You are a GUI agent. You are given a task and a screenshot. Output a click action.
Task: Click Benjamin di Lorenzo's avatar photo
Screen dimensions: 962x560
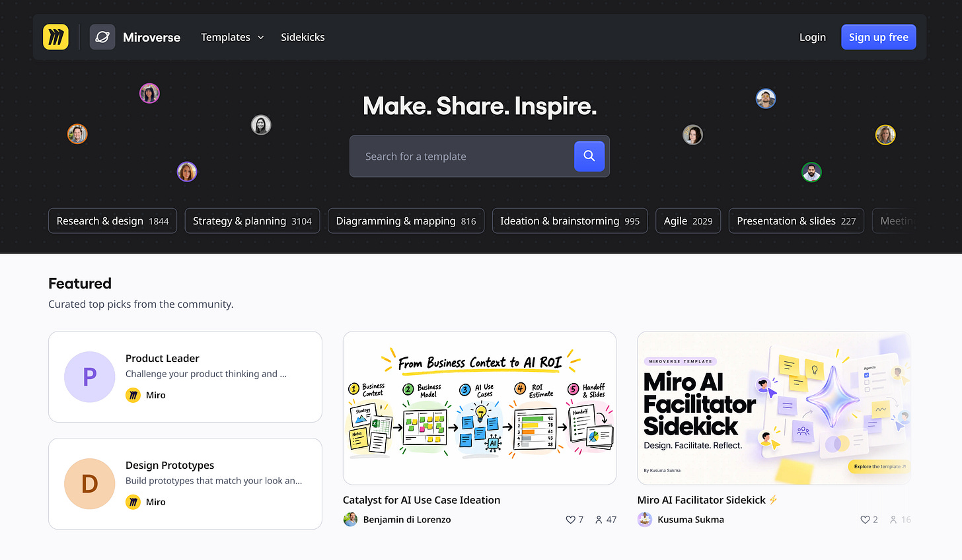click(x=350, y=520)
